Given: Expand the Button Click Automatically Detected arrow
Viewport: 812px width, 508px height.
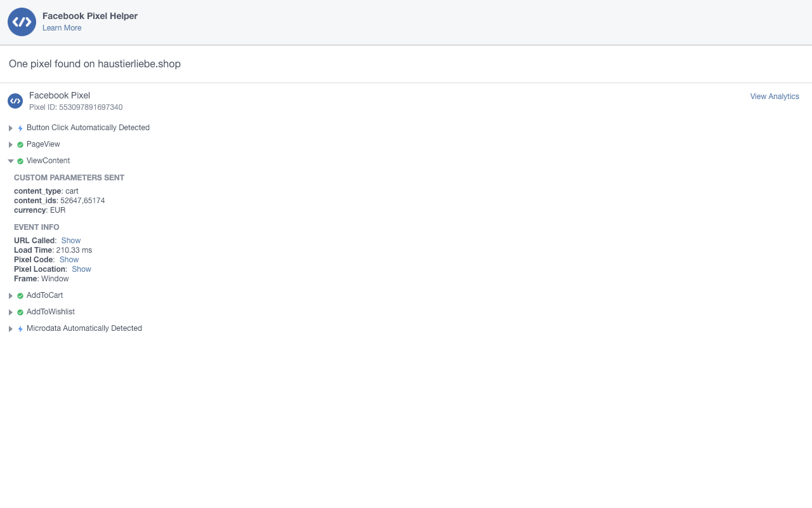Looking at the screenshot, I should pyautogui.click(x=11, y=128).
